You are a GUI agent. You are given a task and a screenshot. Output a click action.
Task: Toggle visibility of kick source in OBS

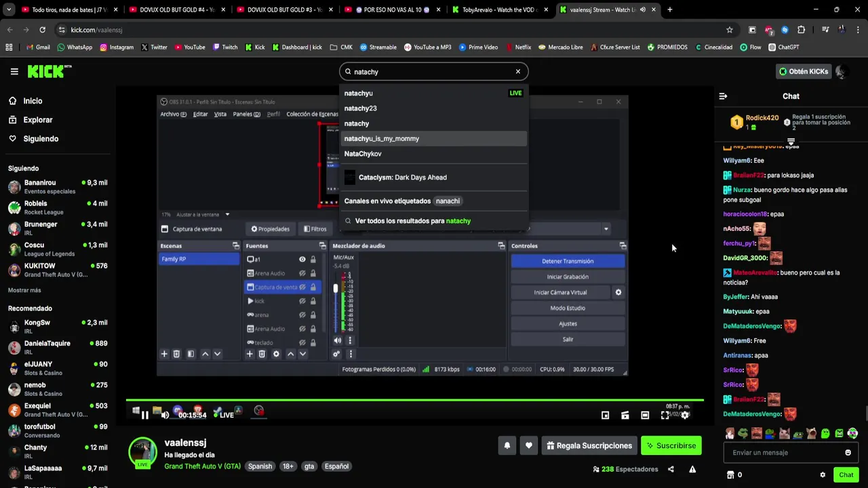point(302,301)
